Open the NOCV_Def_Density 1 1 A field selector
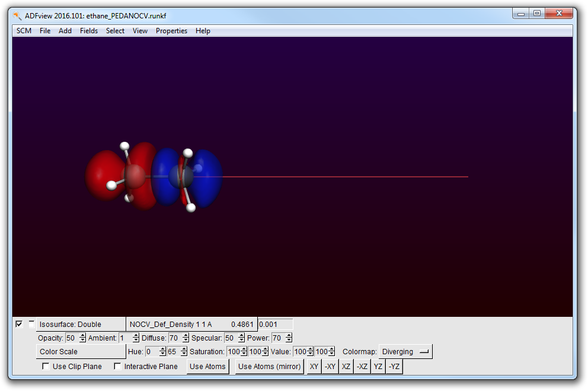The width and height of the screenshot is (588, 391). [x=191, y=324]
